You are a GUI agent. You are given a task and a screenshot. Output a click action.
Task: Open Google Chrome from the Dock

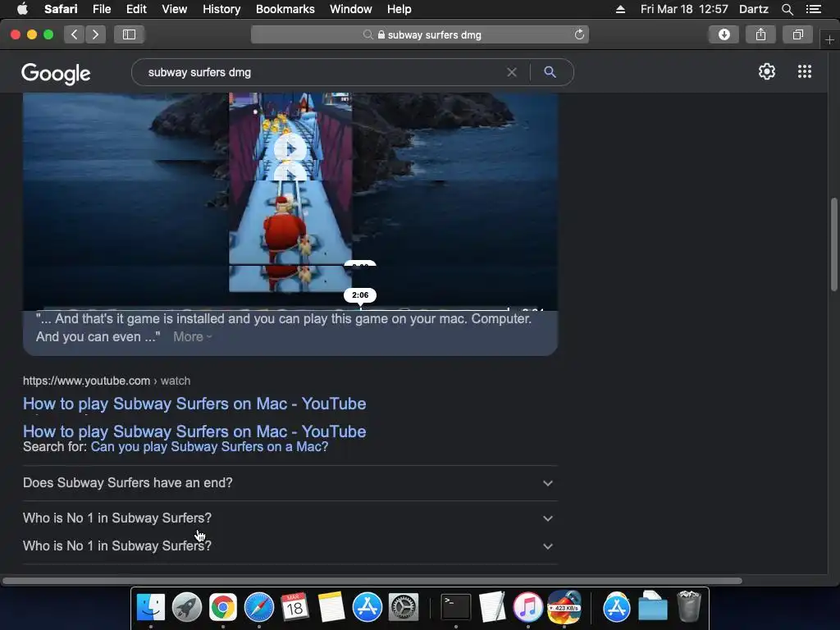coord(223,607)
